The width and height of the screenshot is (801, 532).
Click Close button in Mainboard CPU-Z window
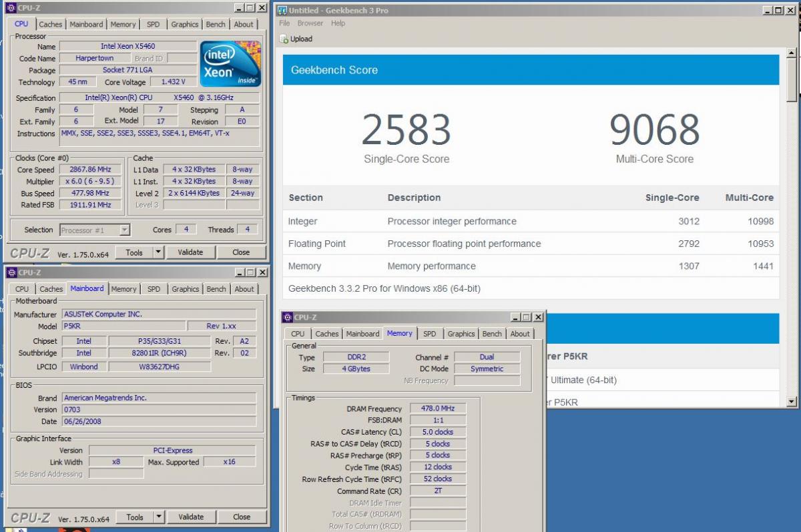[x=242, y=517]
